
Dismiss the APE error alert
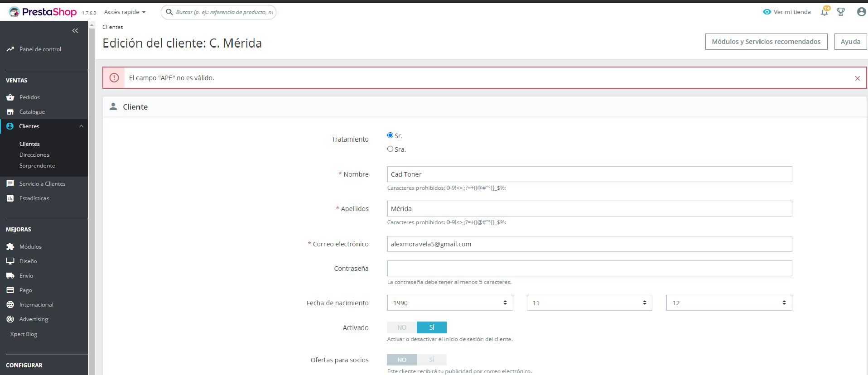point(858,78)
